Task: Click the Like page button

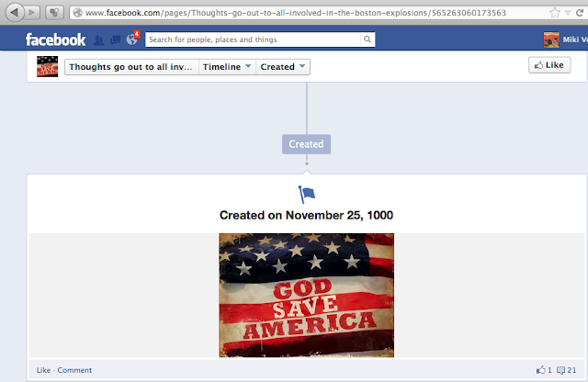Action: tap(549, 65)
